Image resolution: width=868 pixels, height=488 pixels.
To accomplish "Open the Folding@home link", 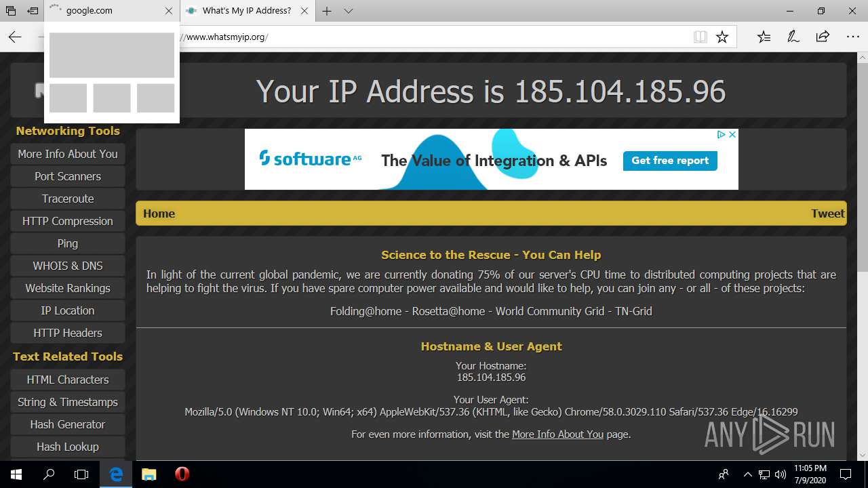I will 366,311.
